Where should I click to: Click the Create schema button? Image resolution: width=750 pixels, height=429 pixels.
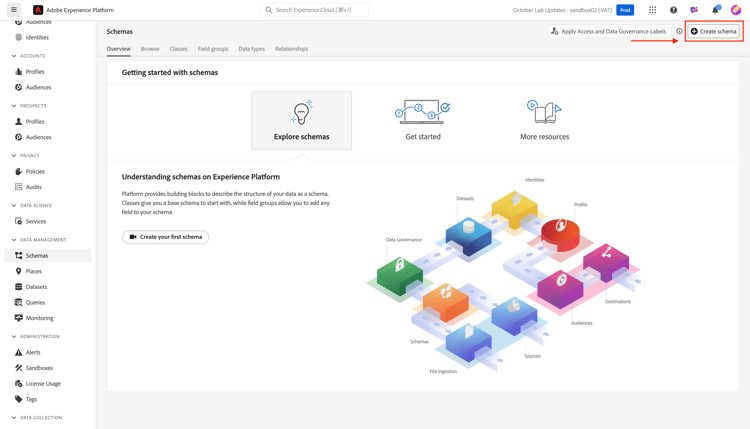tap(714, 31)
